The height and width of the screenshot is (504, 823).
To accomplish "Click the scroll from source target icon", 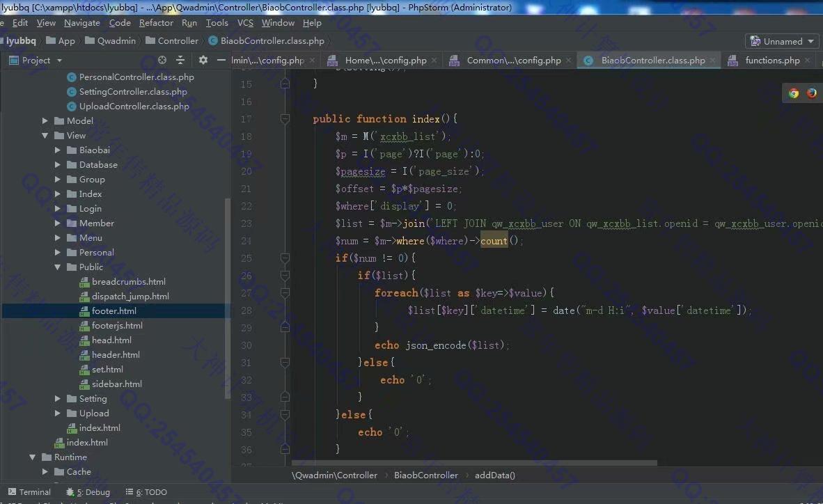I will click(x=162, y=61).
